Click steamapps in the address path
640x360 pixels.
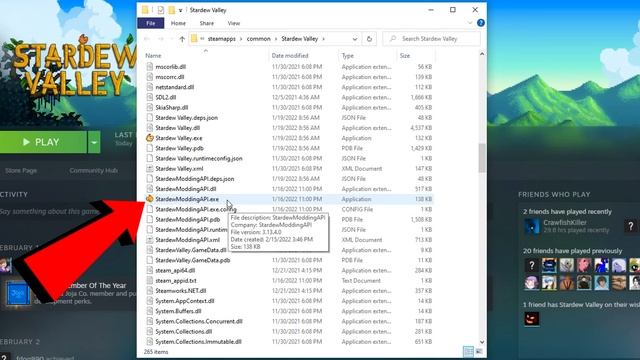coord(222,39)
